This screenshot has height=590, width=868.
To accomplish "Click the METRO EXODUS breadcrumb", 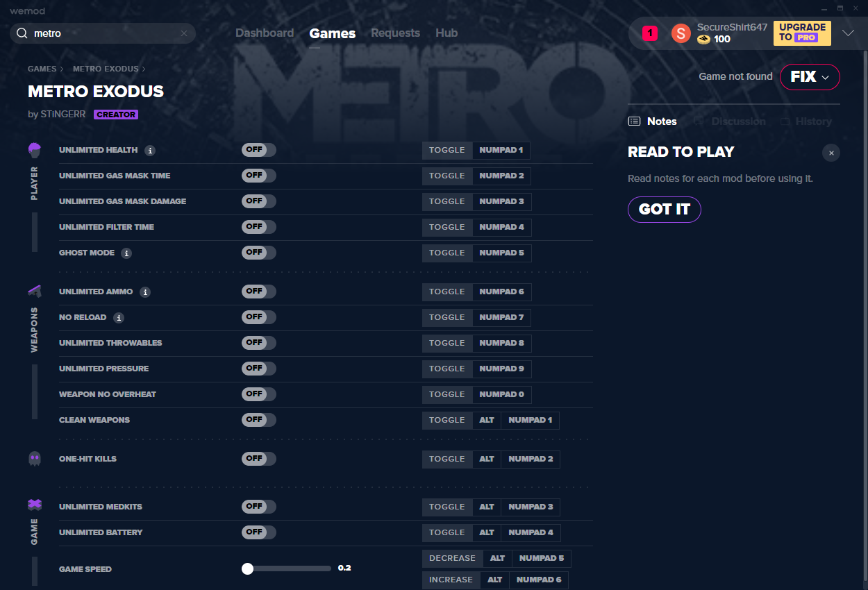I will point(105,69).
